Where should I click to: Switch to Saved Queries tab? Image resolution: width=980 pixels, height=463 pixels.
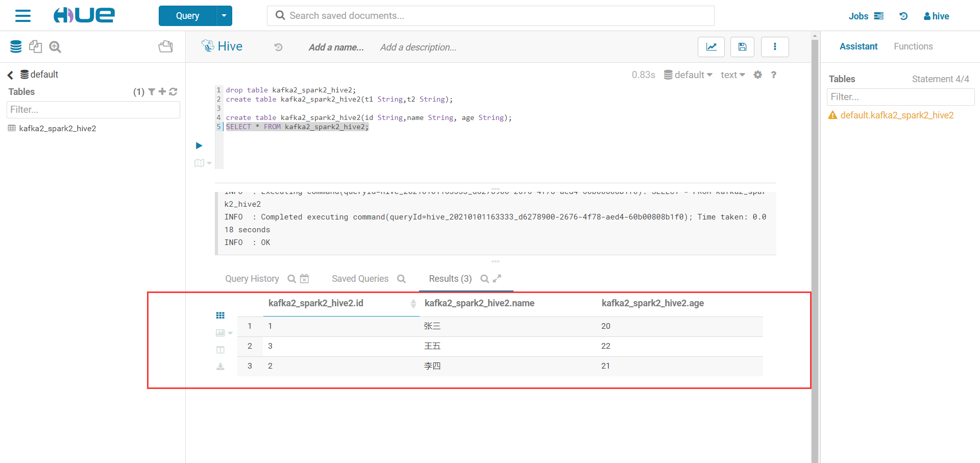click(x=360, y=279)
